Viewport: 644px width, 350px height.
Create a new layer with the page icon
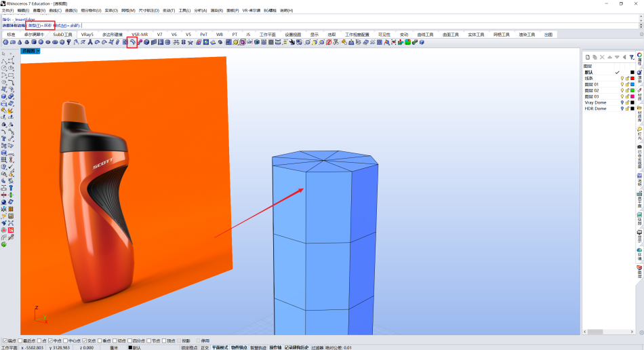point(588,58)
